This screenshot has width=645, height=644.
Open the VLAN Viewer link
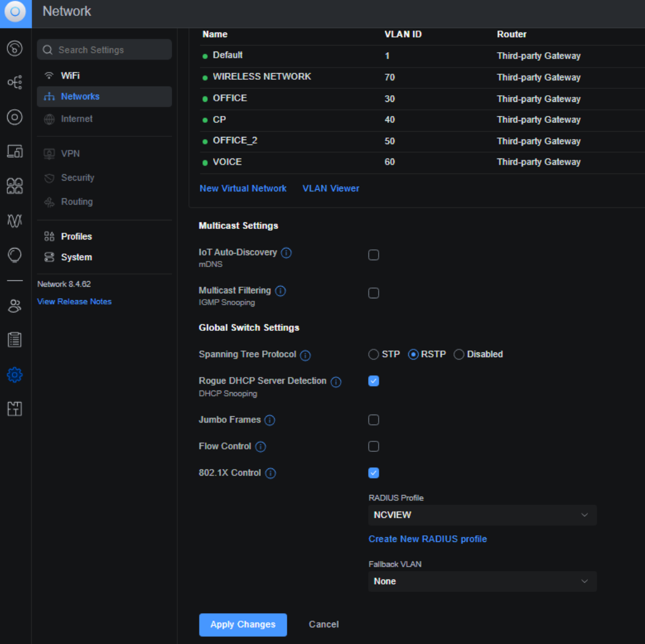click(x=331, y=188)
